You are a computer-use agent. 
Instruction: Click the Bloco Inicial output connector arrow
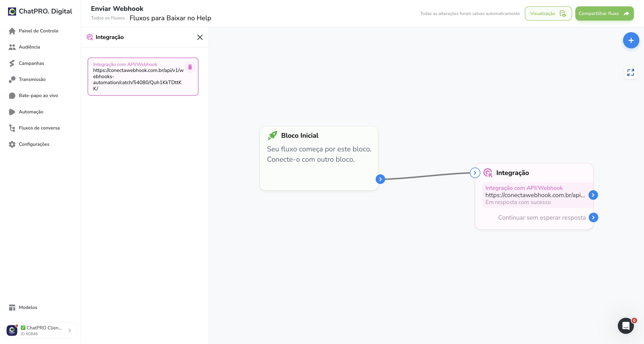pyautogui.click(x=380, y=179)
